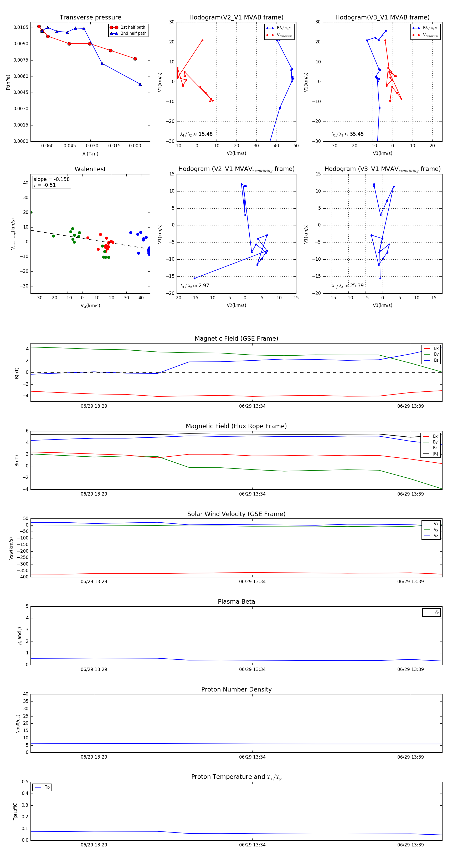The width and height of the screenshot is (473, 868).
Task: Click the 'Vz' legend entry
Action: (x=431, y=536)
